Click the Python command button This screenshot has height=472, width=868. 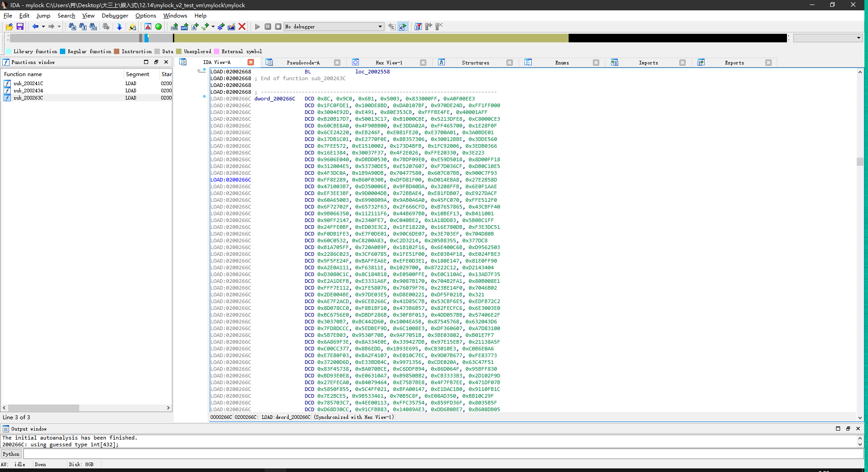tap(11, 454)
